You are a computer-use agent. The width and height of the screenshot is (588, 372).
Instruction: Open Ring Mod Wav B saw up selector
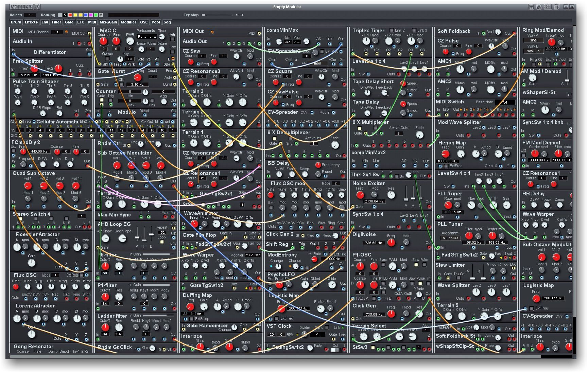(534, 51)
